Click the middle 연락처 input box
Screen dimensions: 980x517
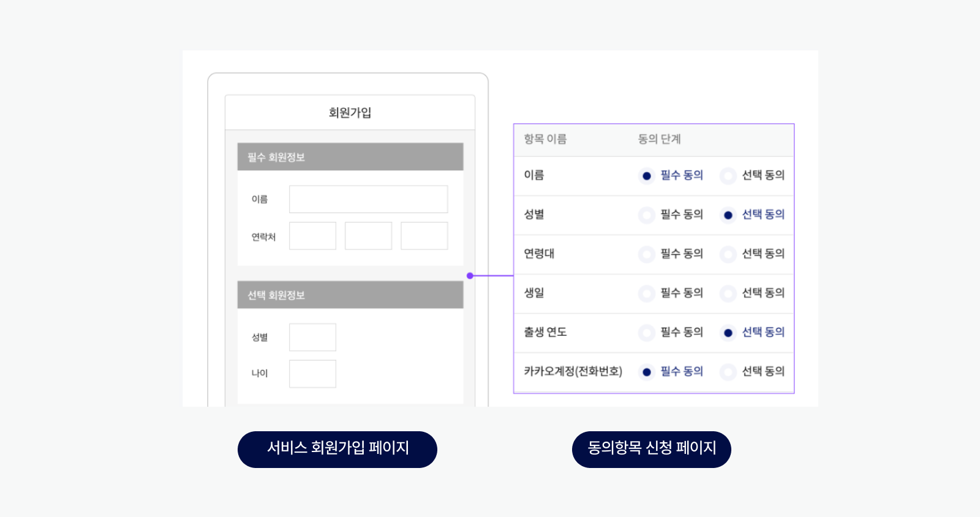368,236
